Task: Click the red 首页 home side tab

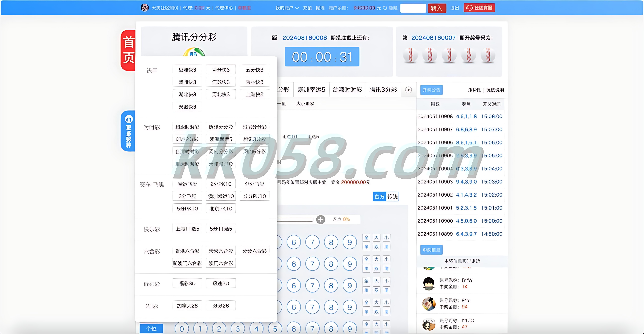Action: (128, 50)
